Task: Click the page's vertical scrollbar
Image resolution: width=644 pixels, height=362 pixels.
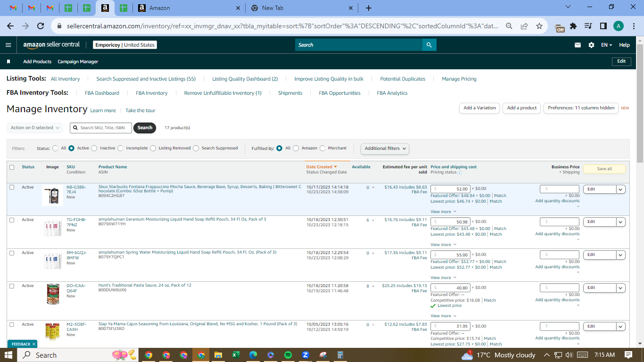Action: coord(640,104)
